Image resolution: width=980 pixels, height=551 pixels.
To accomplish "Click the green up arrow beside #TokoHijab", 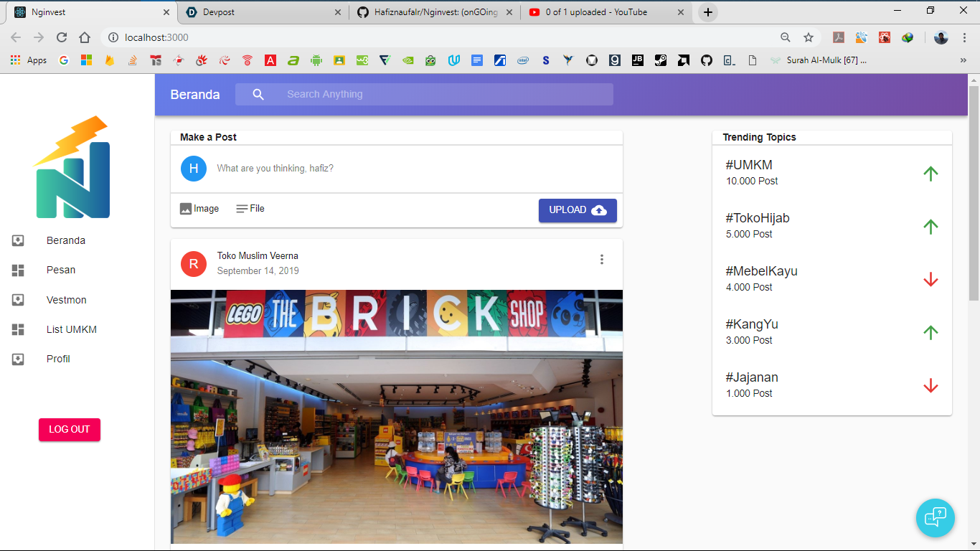I will click(930, 226).
